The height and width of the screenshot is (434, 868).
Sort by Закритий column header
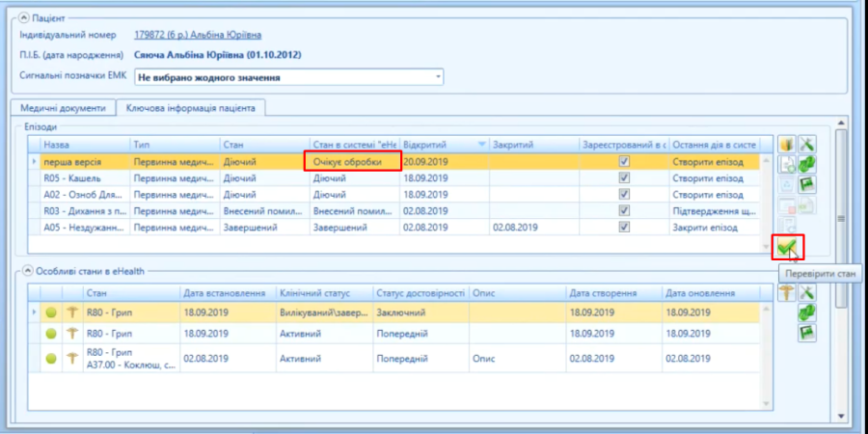coord(534,145)
